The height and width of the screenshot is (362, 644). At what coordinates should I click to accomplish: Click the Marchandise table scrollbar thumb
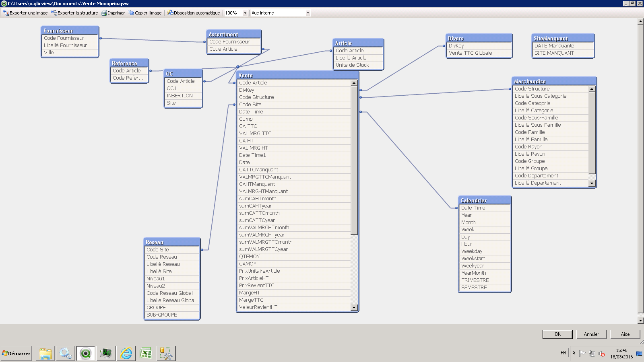[592, 133]
